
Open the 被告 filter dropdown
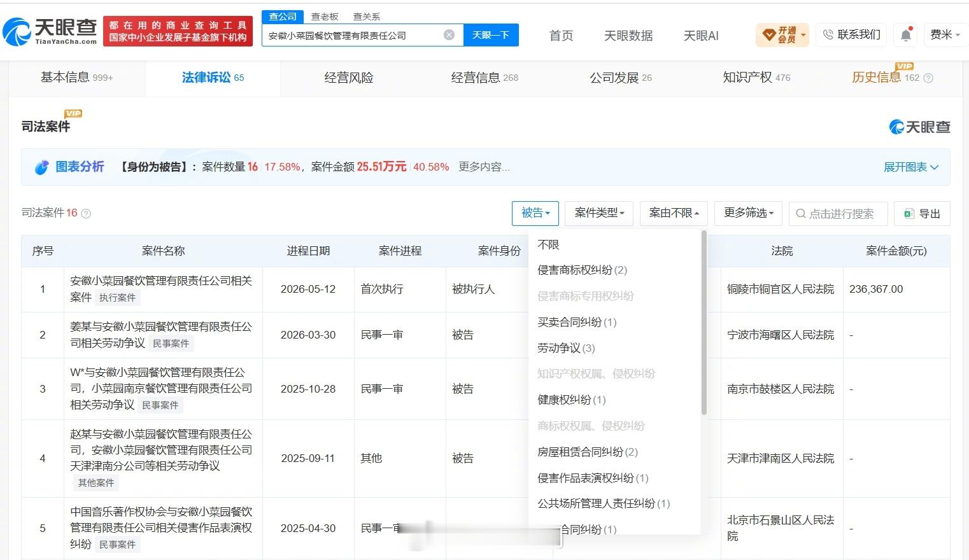pos(535,213)
